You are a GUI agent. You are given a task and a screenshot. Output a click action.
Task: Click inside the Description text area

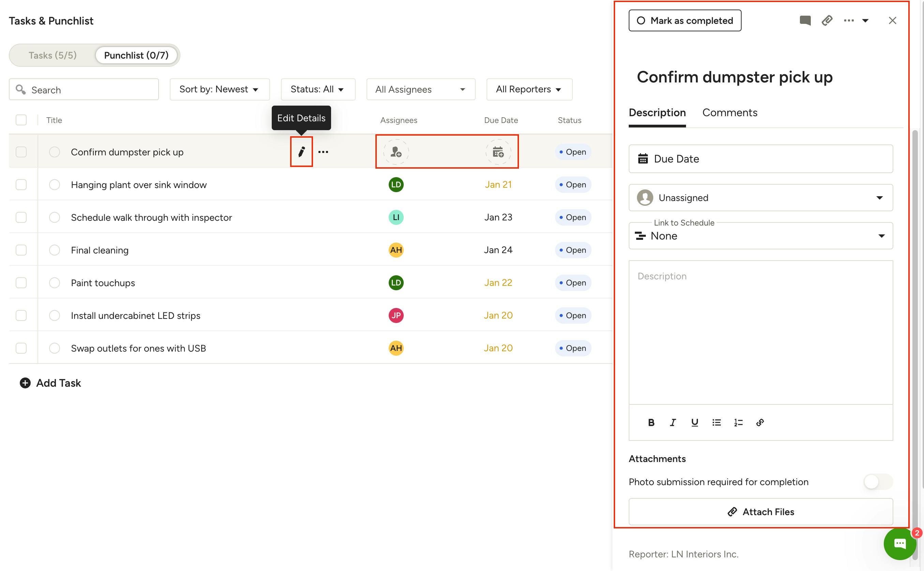[760, 332]
